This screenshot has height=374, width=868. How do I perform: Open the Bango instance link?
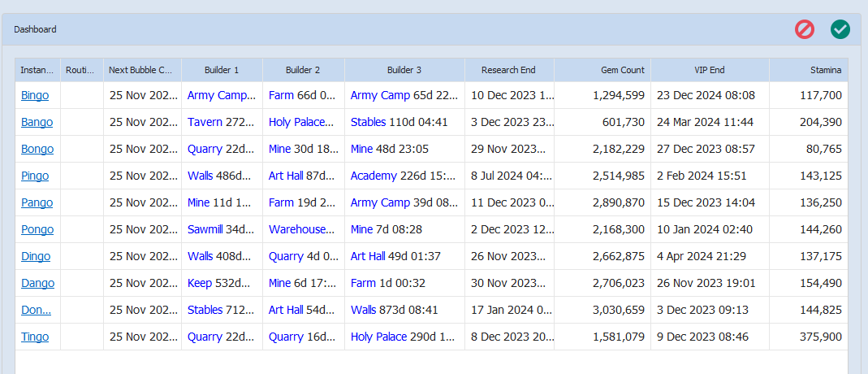point(37,122)
